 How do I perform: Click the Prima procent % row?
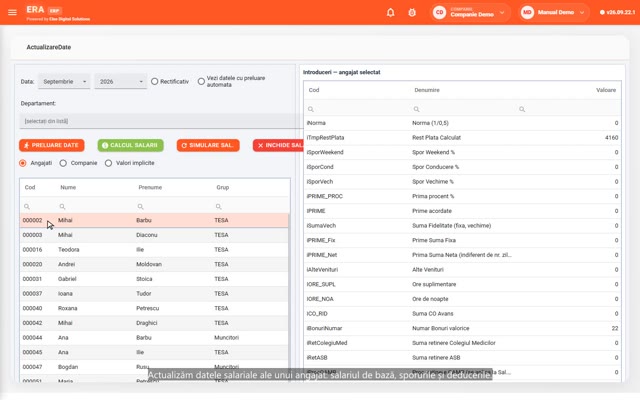click(x=462, y=196)
